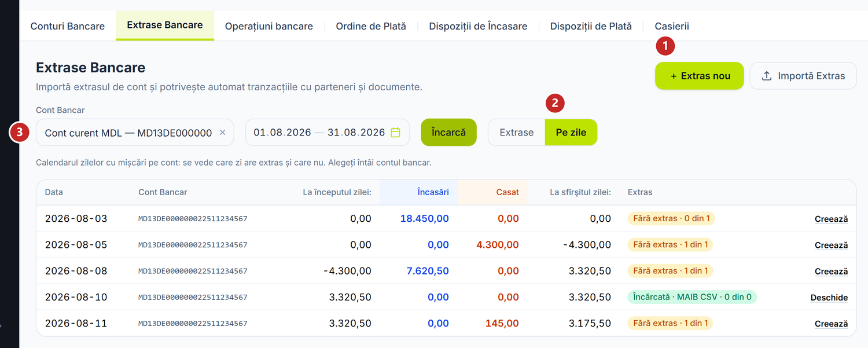This screenshot has width=868, height=348.
Task: Click Creează for 2026-08-03 row
Action: point(831,219)
